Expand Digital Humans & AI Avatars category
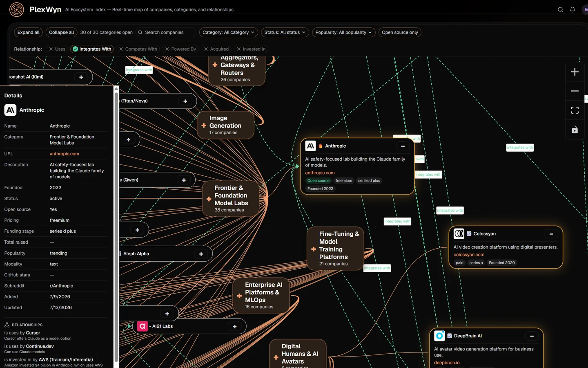The image size is (588, 368). pos(276,357)
